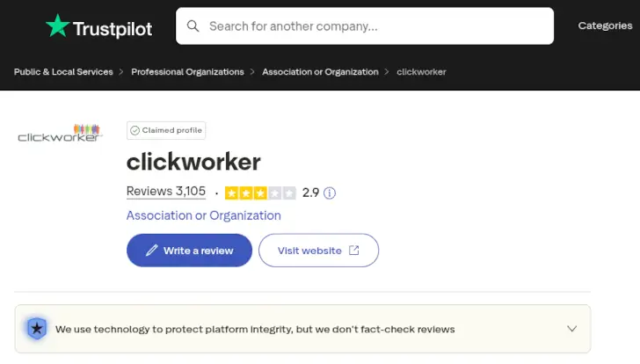Click the Visit website button
The height and width of the screenshot is (364, 640).
tap(318, 251)
